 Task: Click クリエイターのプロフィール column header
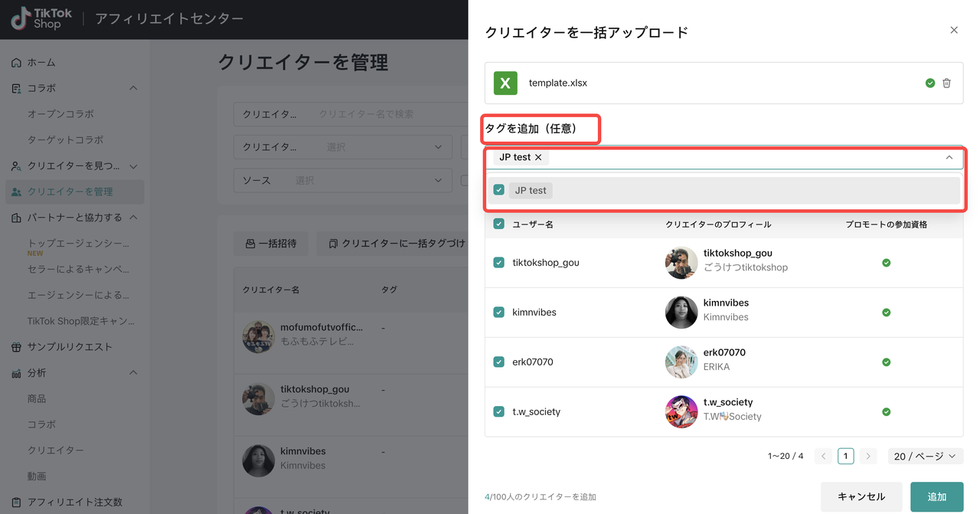718,224
